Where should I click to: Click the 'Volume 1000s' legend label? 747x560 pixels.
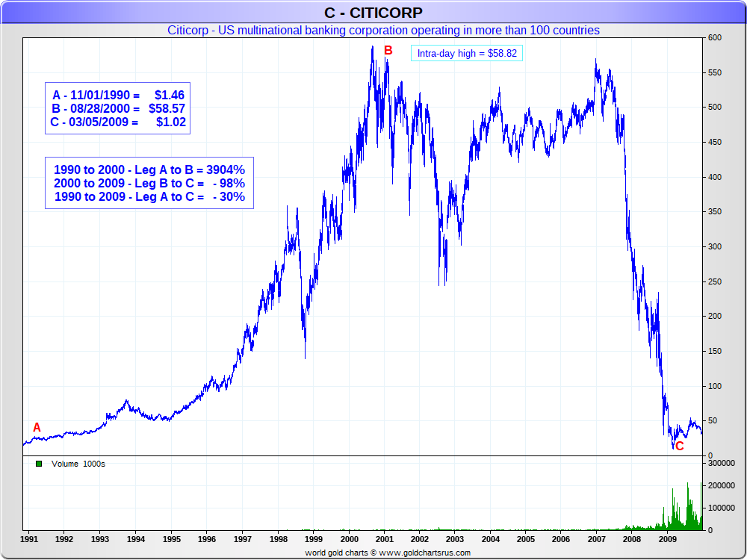pos(78,464)
